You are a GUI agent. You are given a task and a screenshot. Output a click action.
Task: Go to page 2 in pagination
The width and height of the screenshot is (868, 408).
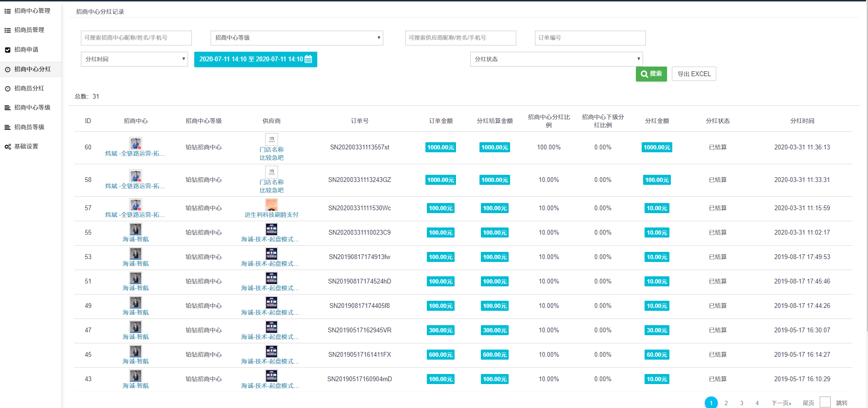[726, 403]
